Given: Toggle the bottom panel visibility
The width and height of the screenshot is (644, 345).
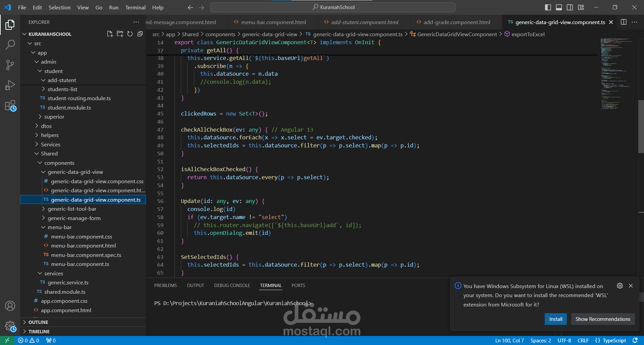Looking at the screenshot, I should pyautogui.click(x=559, y=7).
